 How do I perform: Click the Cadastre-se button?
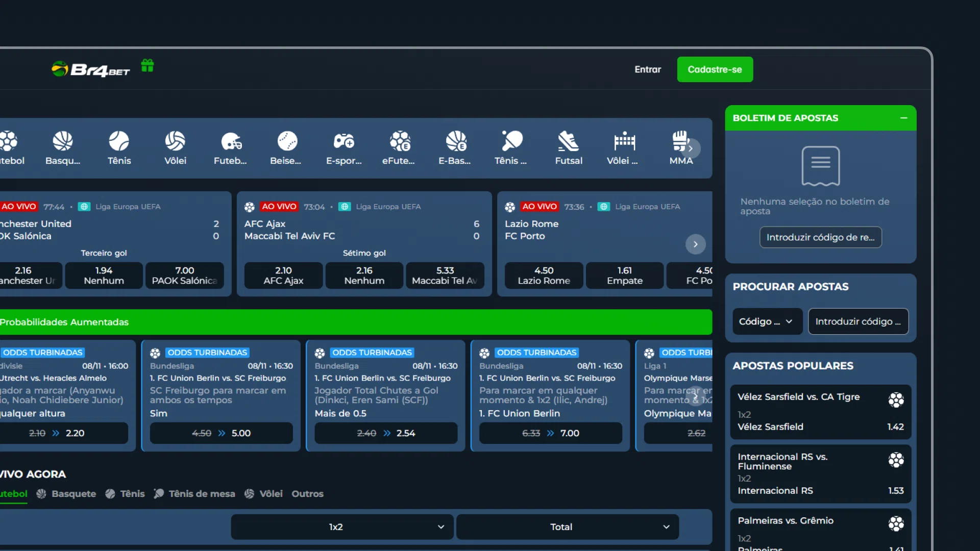point(715,69)
